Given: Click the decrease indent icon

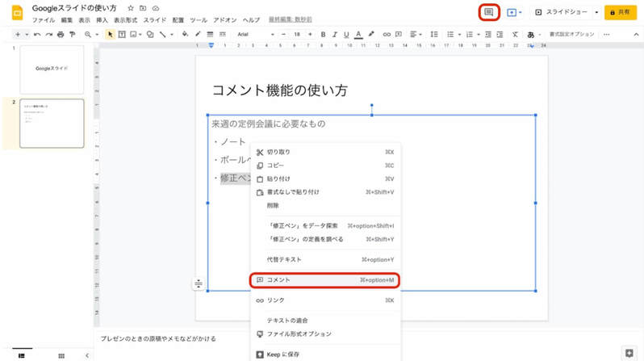Looking at the screenshot, I should tap(488, 35).
